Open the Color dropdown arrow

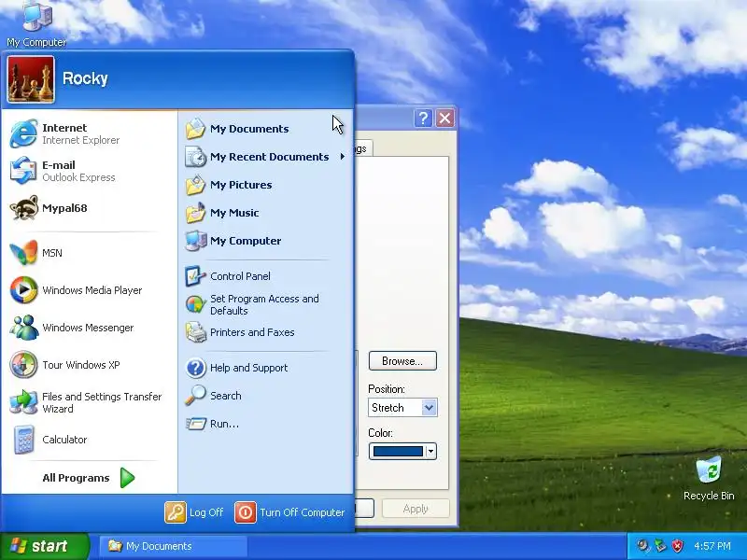430,452
